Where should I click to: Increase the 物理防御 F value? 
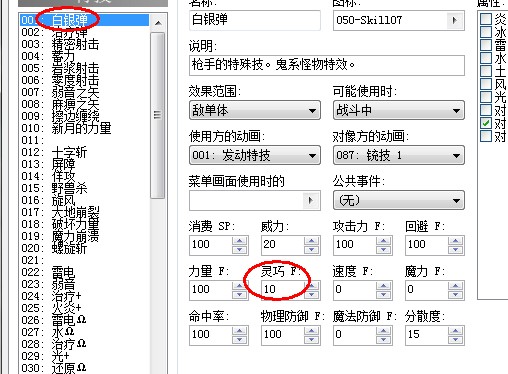point(312,331)
